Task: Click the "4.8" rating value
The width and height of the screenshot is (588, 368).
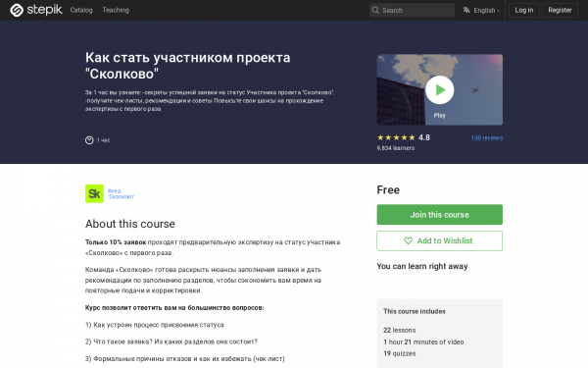Action: [x=424, y=137]
